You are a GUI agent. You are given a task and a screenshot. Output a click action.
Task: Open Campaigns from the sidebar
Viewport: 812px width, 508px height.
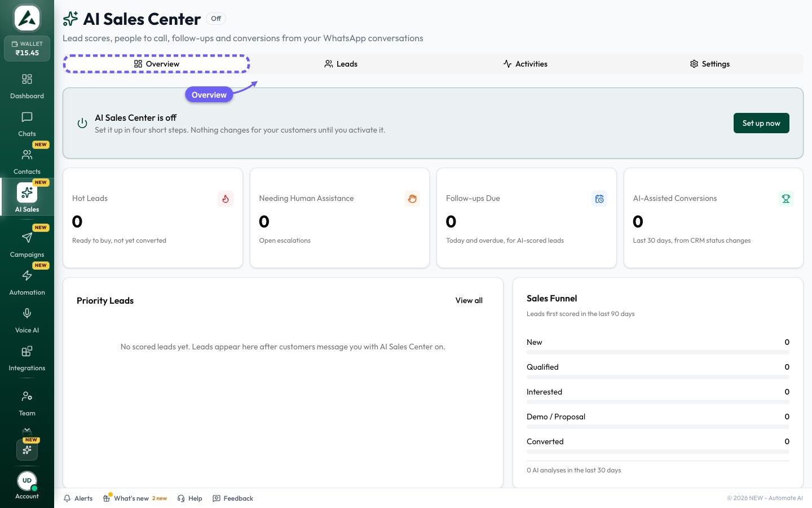click(x=27, y=245)
